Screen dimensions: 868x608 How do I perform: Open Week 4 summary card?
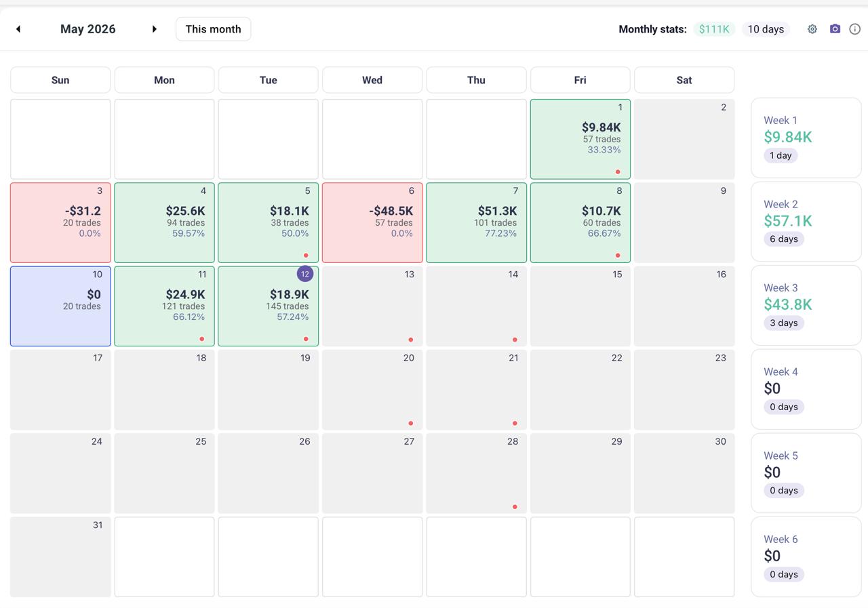coord(806,389)
